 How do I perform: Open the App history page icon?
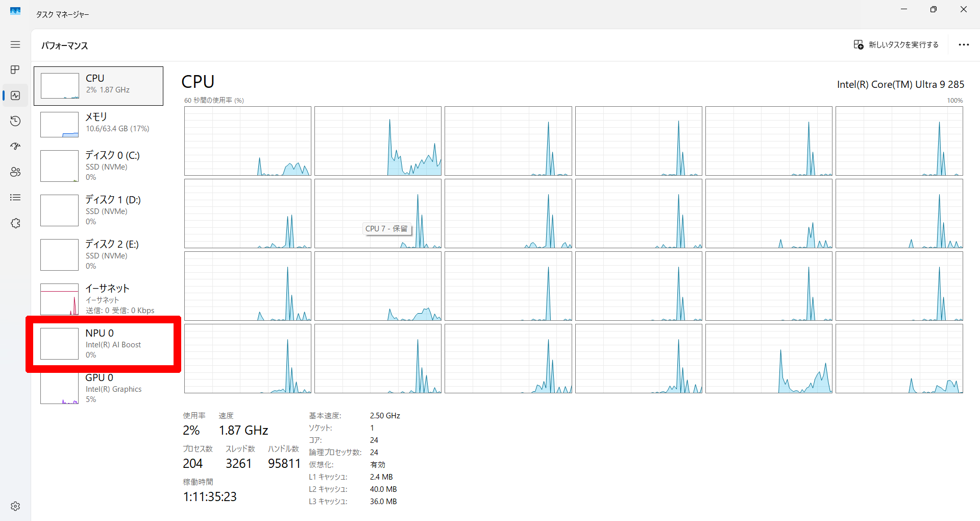tap(15, 121)
